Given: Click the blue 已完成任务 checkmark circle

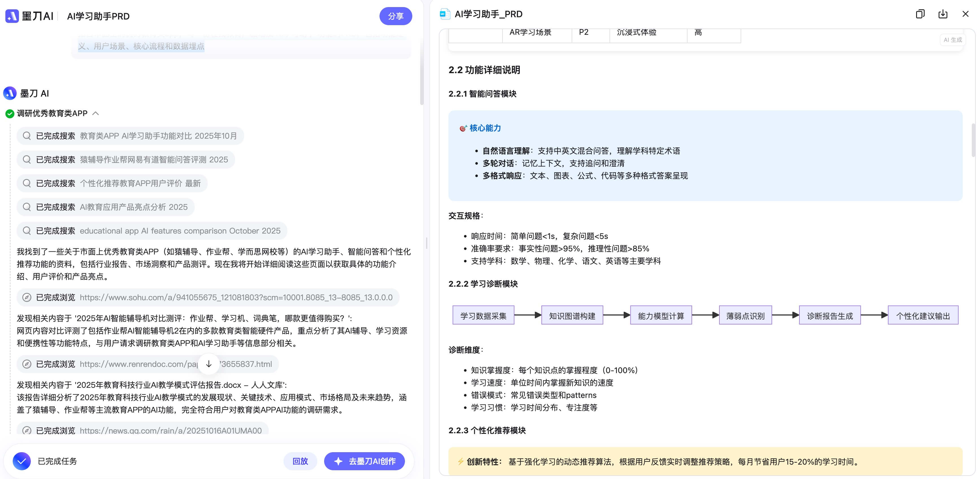Looking at the screenshot, I should pos(22,461).
